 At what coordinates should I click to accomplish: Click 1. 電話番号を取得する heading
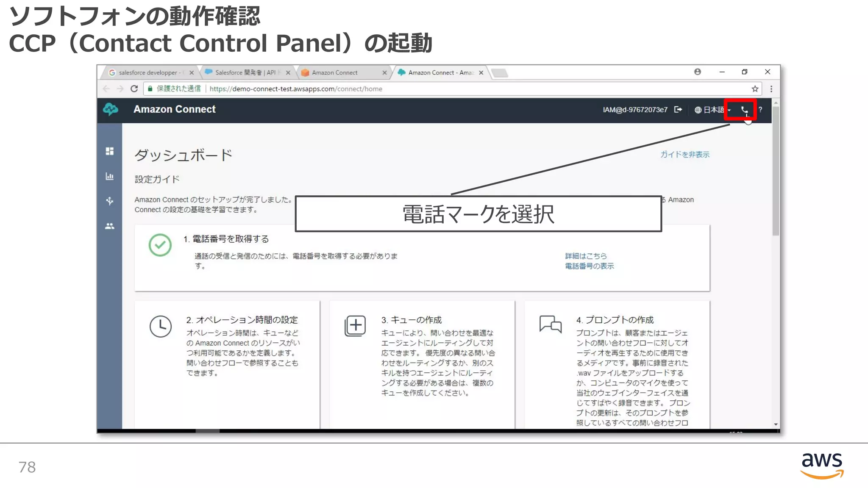tap(226, 239)
